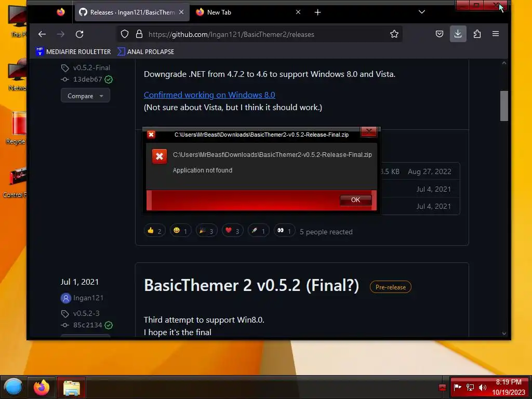Click the scrollbar up arrow
The height and width of the screenshot is (399, 532).
504,63
